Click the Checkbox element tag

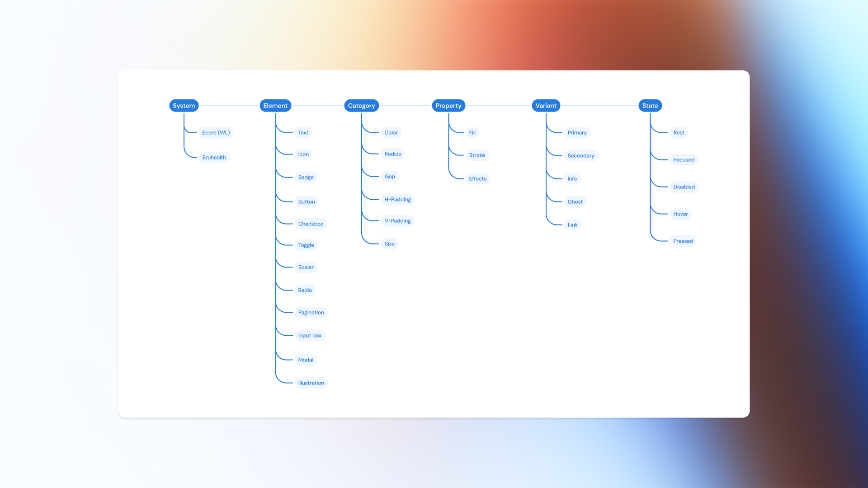pos(310,224)
